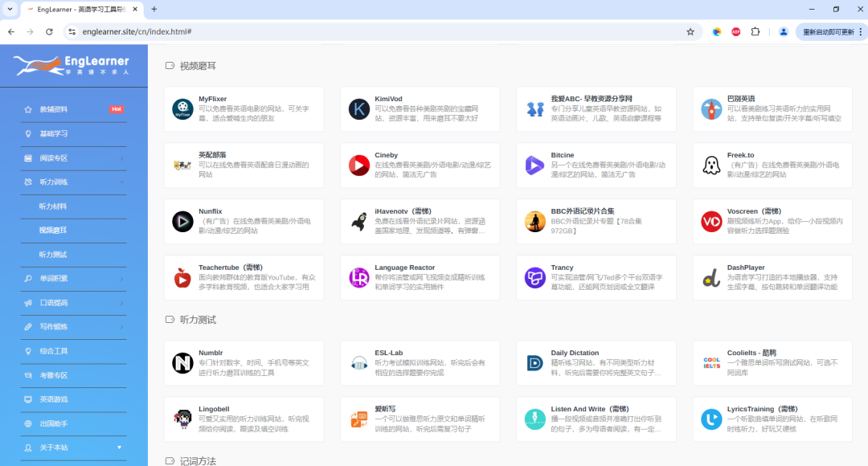The image size is (868, 466).
Task: Click the KimiVod K logo icon
Action: 358,109
